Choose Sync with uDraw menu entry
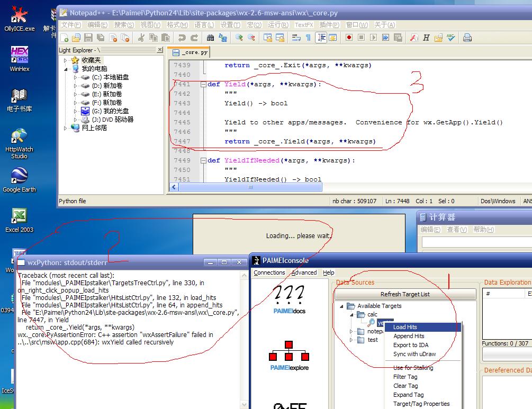532x409 pixels. pyautogui.click(x=423, y=354)
